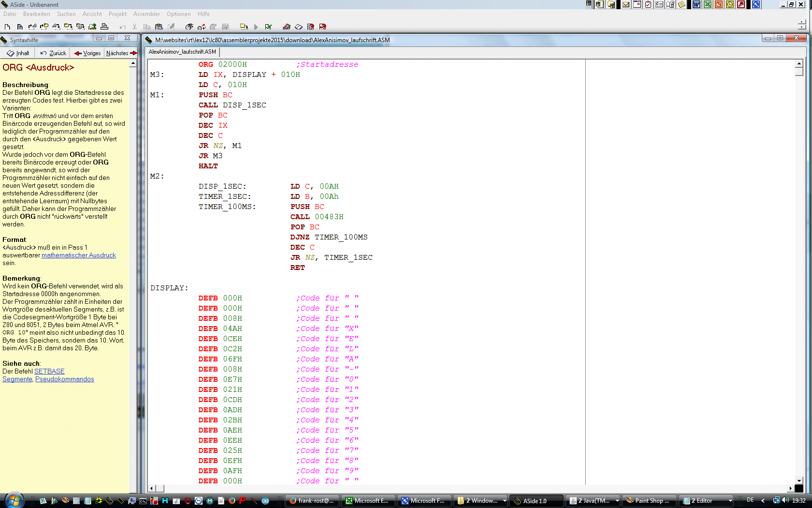
Task: Open the Excel shortcut in the Office bar
Action: (x=708, y=4)
